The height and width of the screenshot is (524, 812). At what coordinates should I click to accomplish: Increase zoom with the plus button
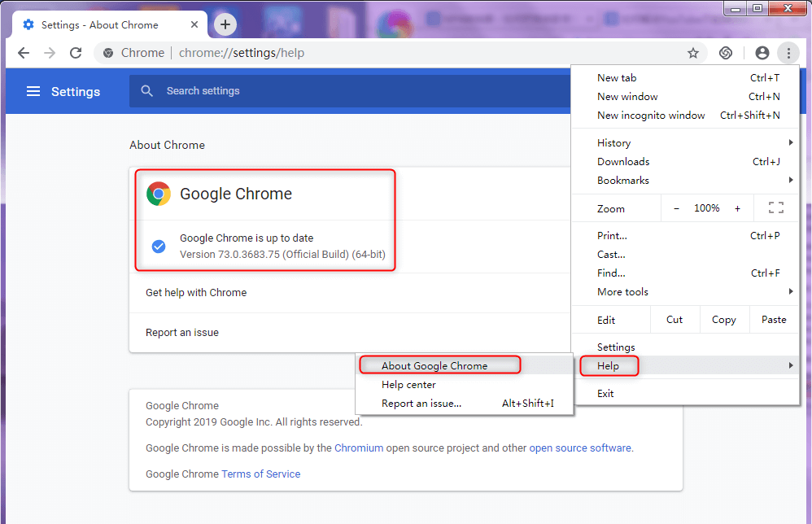point(737,208)
